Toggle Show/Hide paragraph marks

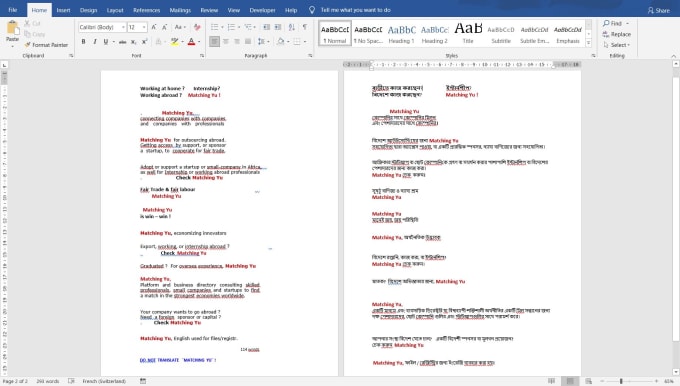coord(305,27)
